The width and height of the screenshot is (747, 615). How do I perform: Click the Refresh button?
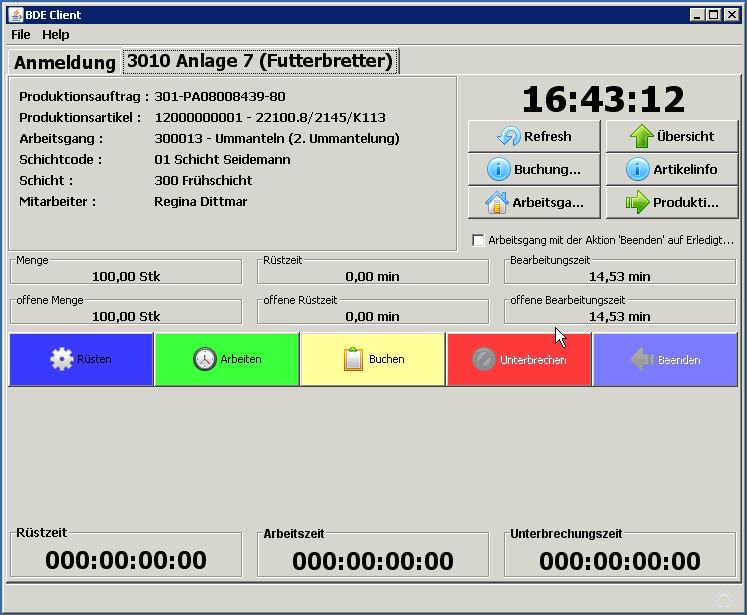534,137
